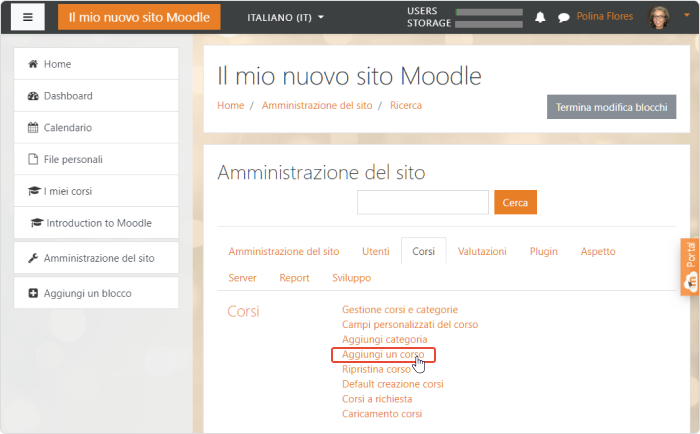
Task: Open Dashboard in the sidebar
Action: (96, 96)
